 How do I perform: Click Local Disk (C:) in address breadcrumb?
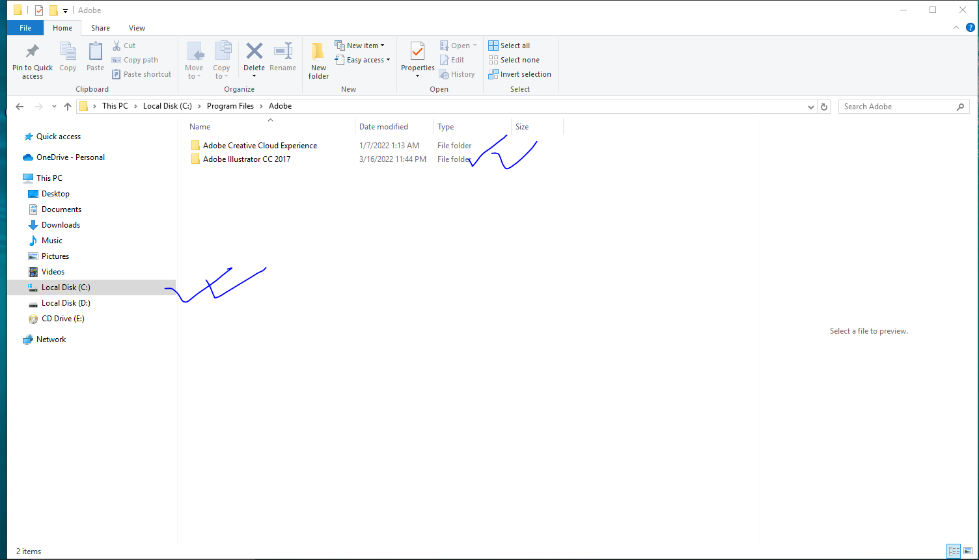tap(167, 106)
